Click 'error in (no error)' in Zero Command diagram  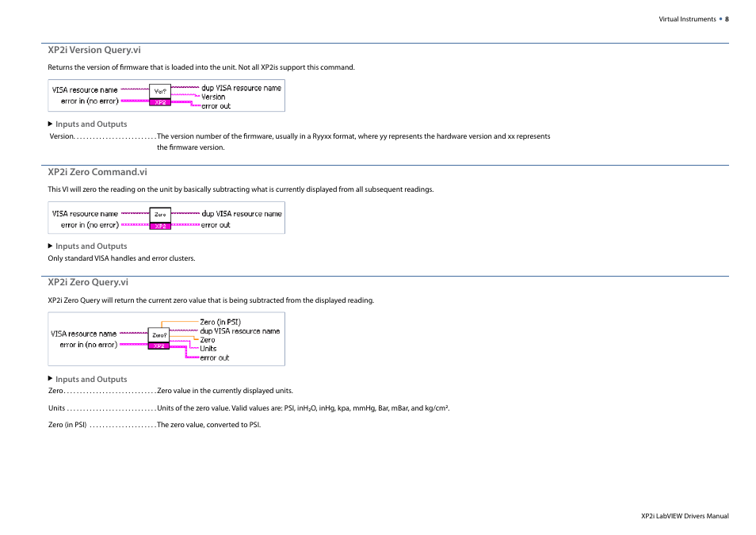90,225
